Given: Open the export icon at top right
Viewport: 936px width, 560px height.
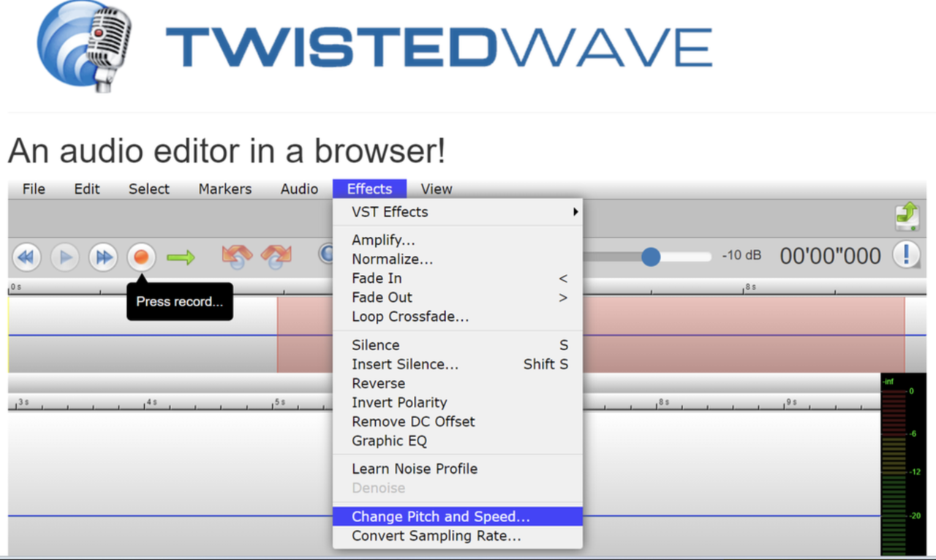Looking at the screenshot, I should 906,216.
